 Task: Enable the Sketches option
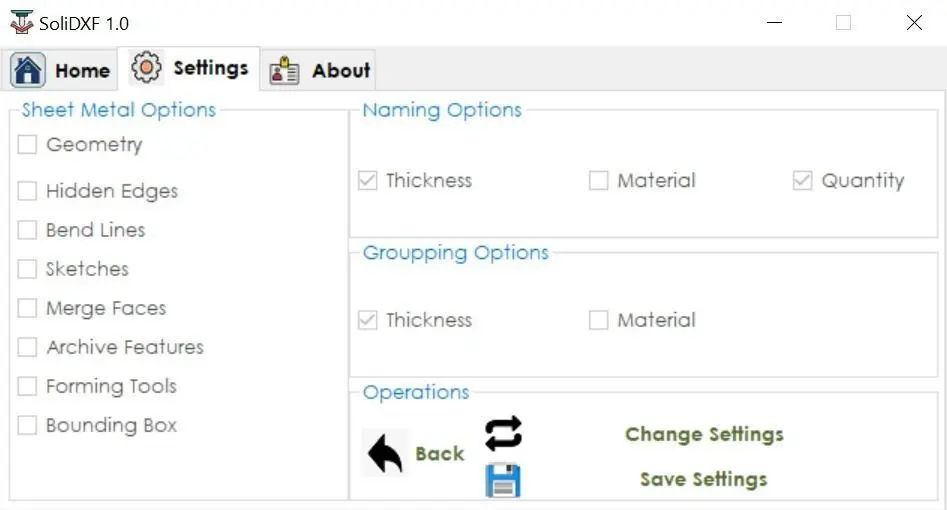(x=28, y=269)
